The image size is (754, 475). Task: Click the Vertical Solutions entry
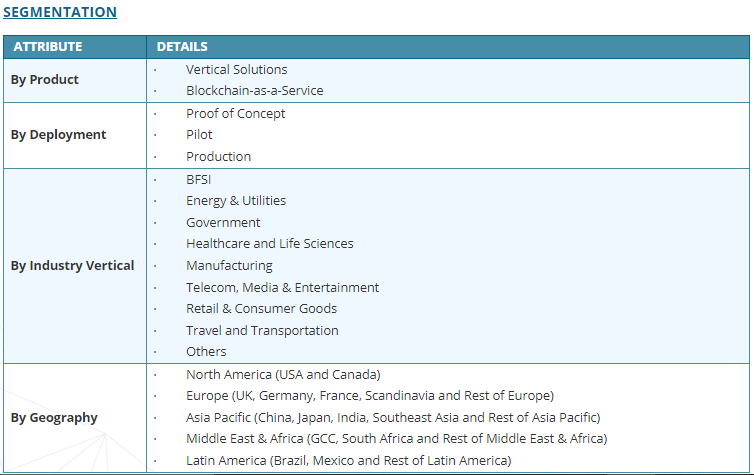236,69
